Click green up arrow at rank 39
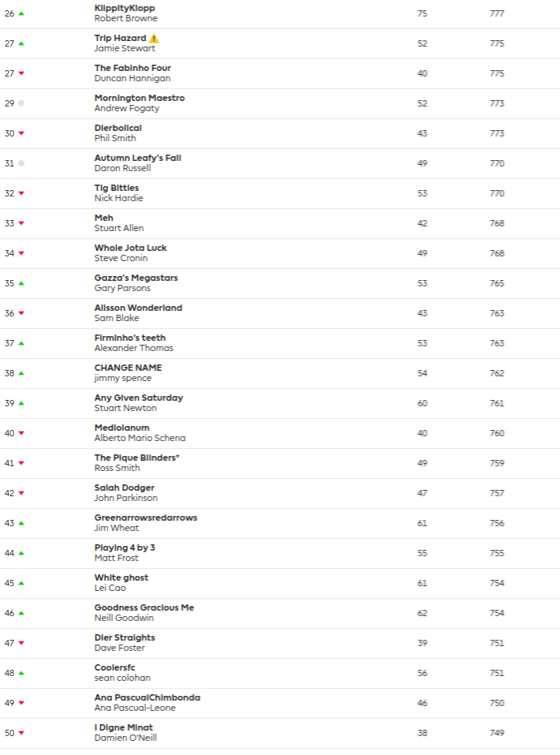 tap(21, 403)
